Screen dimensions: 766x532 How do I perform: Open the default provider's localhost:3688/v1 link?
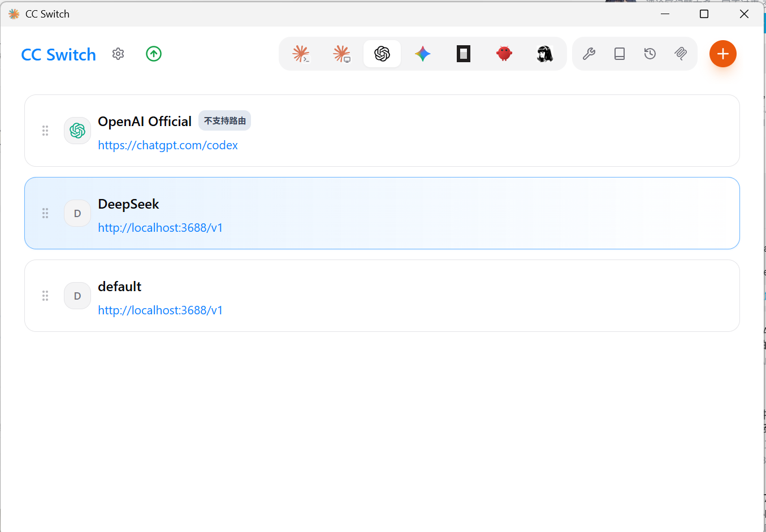click(161, 310)
